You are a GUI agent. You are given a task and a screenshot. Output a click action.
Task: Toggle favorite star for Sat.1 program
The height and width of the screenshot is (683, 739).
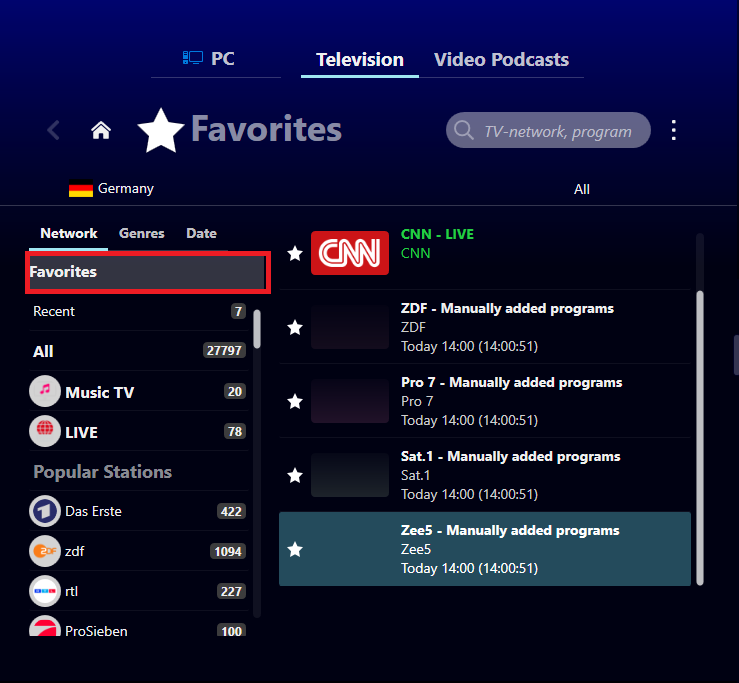(295, 476)
